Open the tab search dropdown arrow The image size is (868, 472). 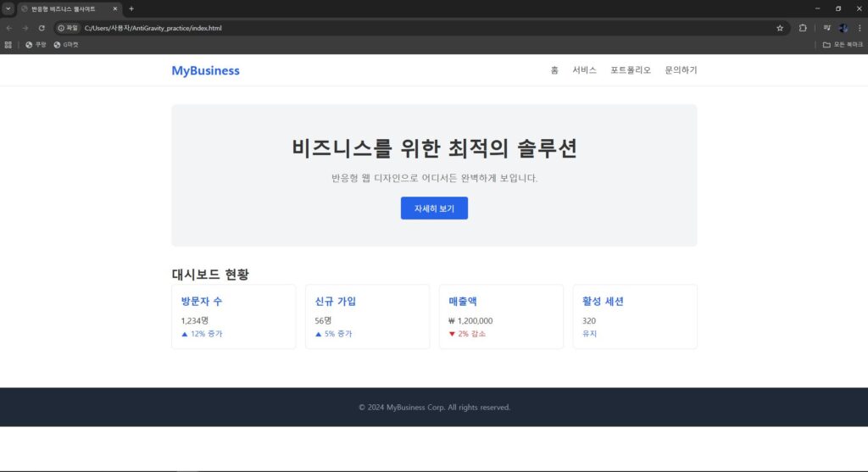pos(8,8)
